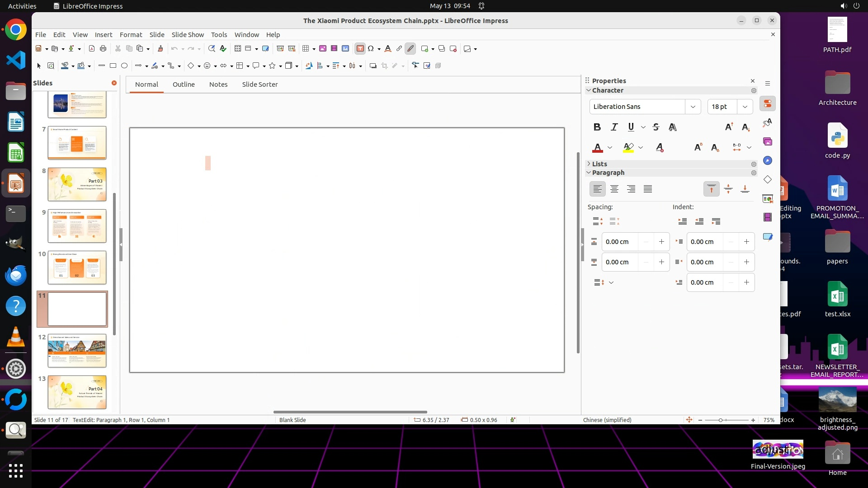Increase above paragraph spacing with plus
Screen dimensions: 868x488
point(661,242)
